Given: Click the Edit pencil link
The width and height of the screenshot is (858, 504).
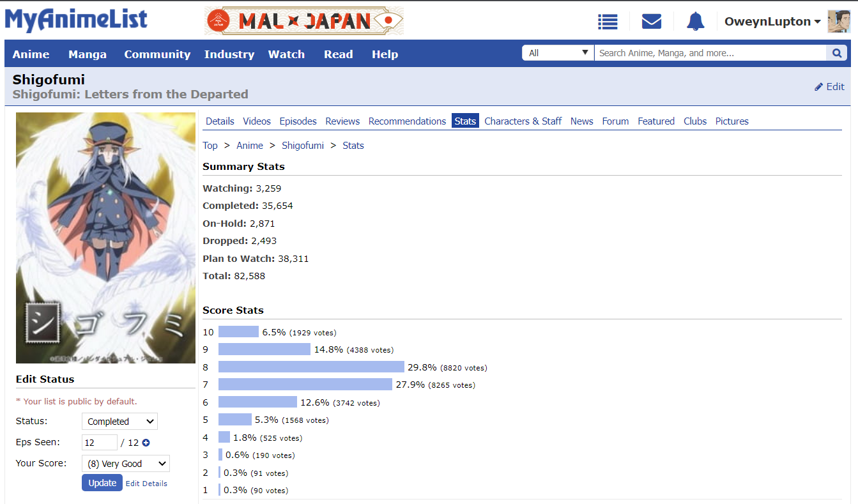Looking at the screenshot, I should click(x=829, y=87).
